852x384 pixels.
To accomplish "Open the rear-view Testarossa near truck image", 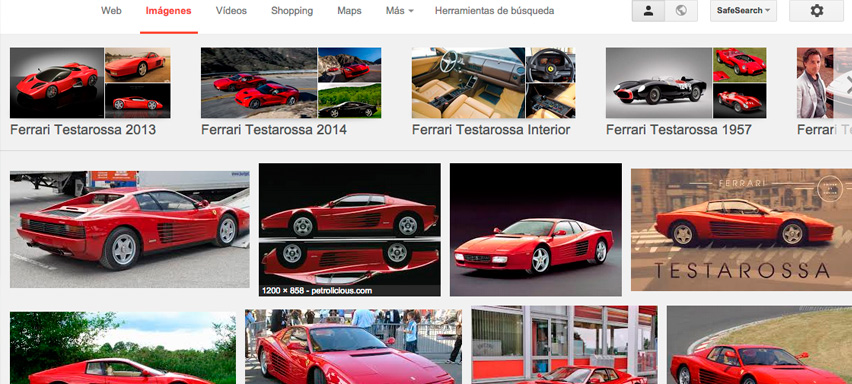I will [129, 229].
